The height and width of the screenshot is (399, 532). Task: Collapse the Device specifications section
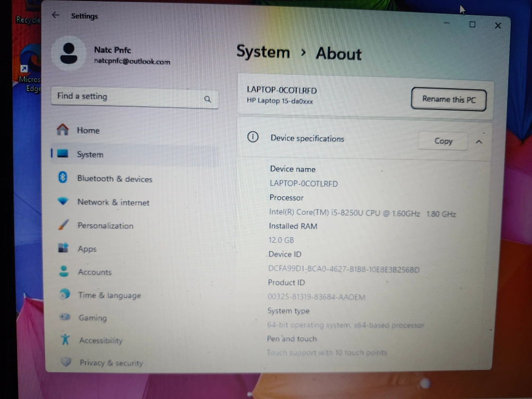click(x=479, y=142)
